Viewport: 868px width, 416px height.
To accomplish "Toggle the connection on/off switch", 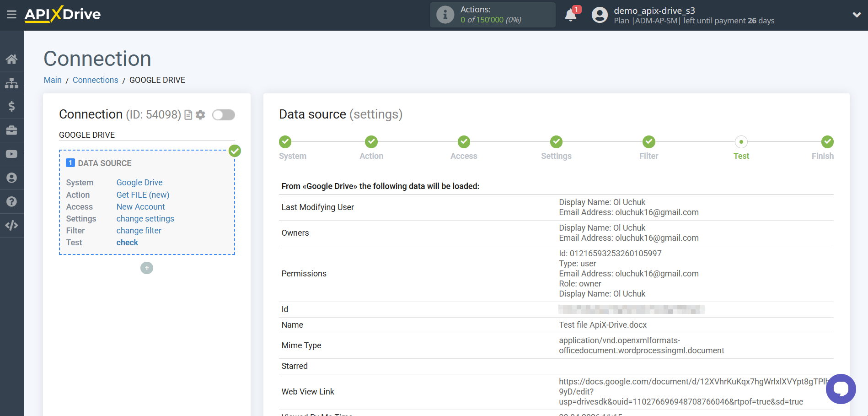I will coord(224,115).
